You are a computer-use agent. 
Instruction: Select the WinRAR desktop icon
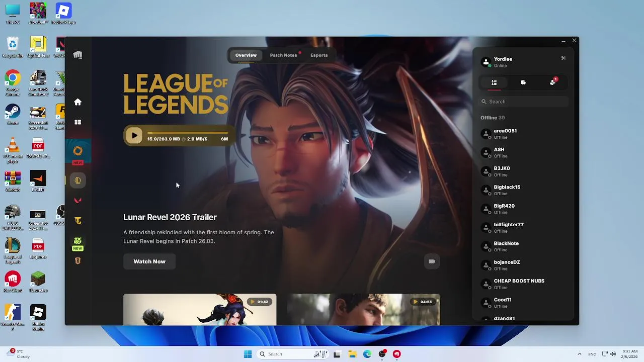(13, 182)
